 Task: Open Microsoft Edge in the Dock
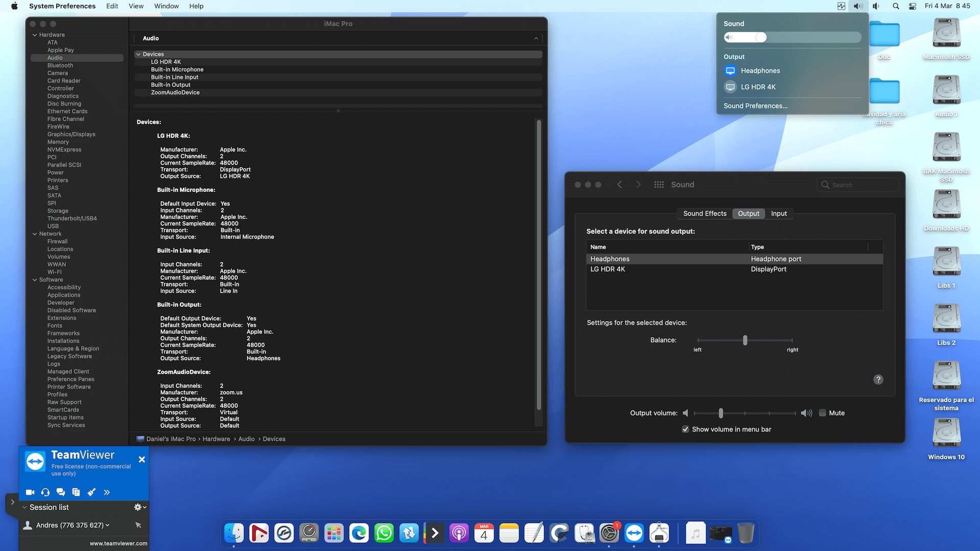coord(359,534)
